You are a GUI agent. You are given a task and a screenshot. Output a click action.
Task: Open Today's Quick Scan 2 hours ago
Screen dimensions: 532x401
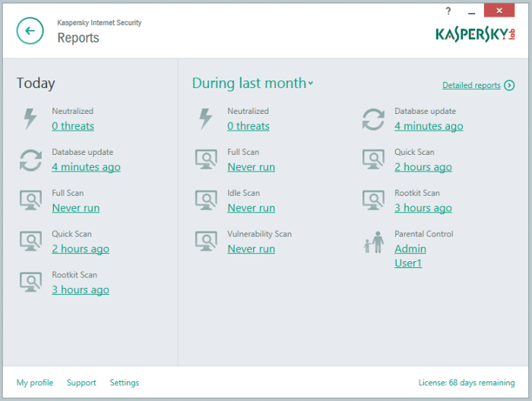click(81, 249)
